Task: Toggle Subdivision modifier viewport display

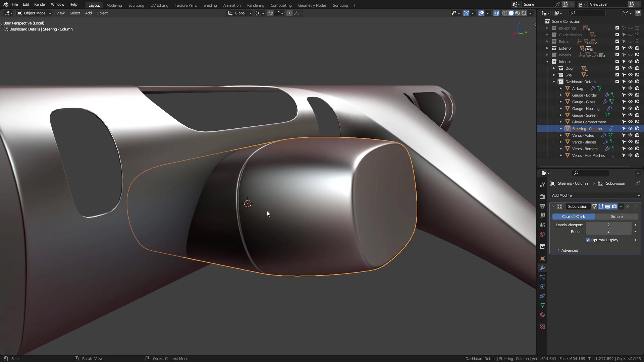Action: [608, 206]
